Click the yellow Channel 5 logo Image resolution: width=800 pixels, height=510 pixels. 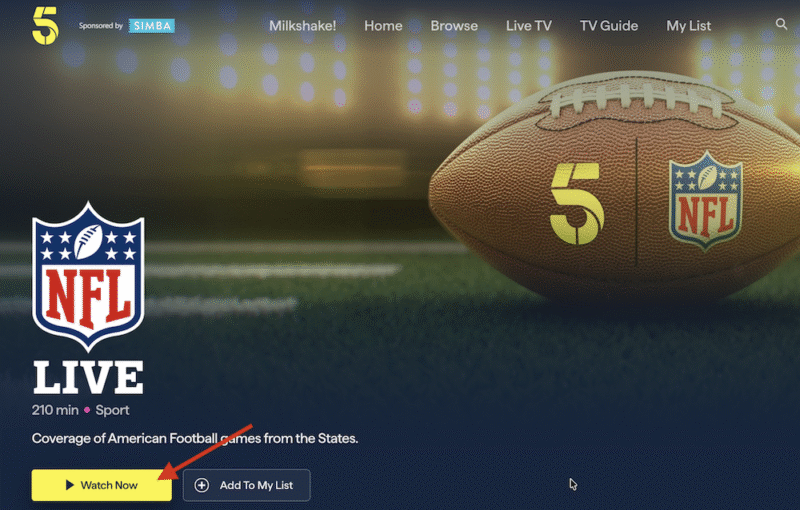45,26
